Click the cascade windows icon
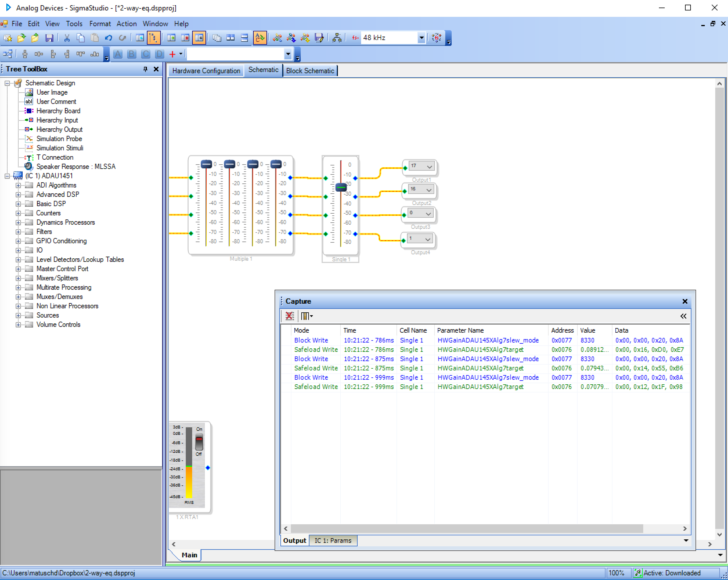Screen dimensions: 728x580 tap(217, 38)
